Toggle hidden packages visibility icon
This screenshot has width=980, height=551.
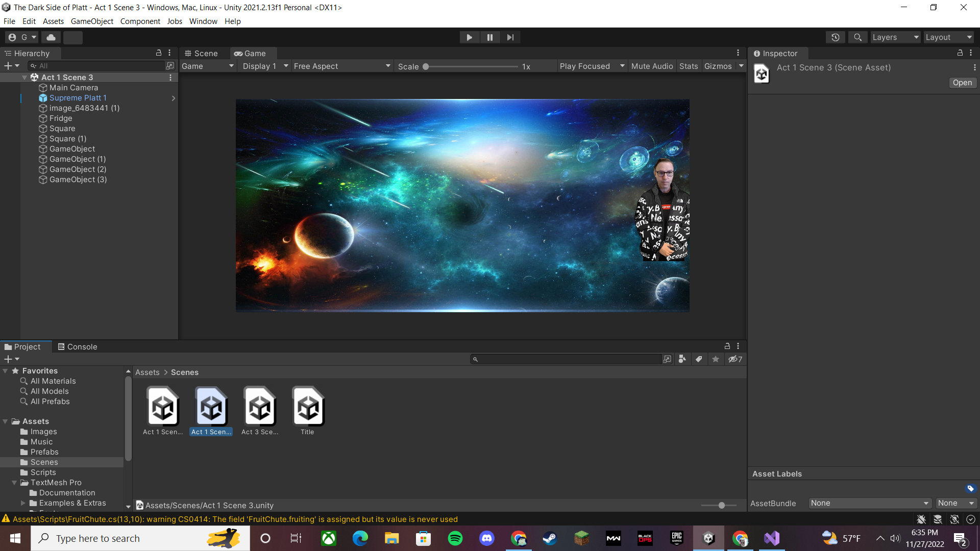[735, 359]
